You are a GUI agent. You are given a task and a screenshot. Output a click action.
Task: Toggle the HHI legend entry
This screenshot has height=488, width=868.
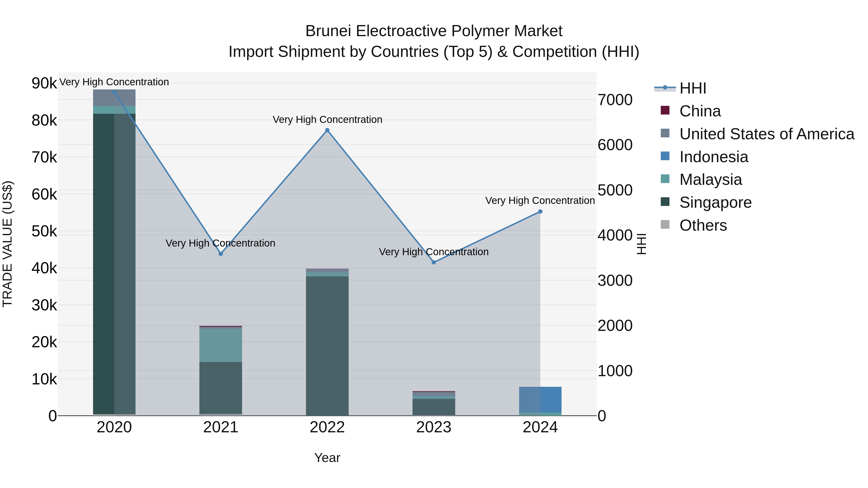680,88
